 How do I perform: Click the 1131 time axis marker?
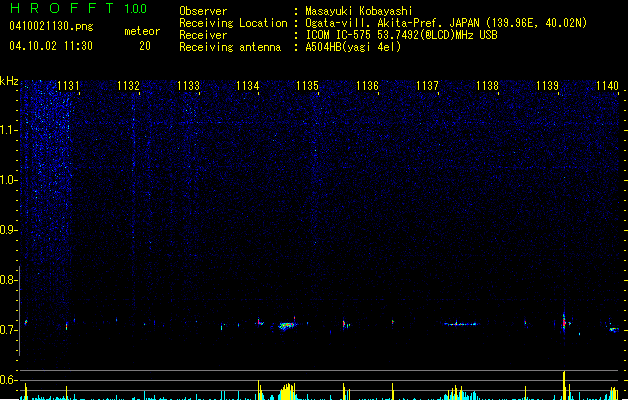(x=68, y=86)
